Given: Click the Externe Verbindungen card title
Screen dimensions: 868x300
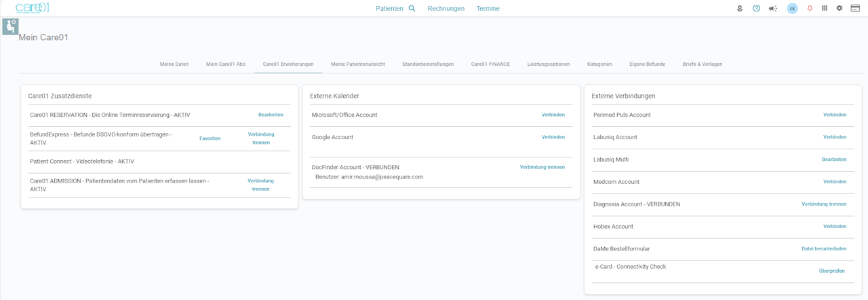Looking at the screenshot, I should tap(623, 96).
